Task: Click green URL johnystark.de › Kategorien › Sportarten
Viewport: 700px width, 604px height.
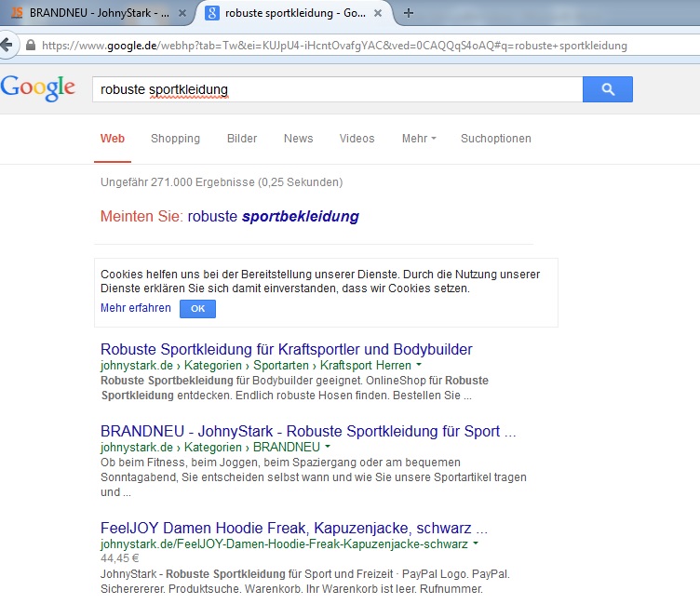Action: click(255, 365)
